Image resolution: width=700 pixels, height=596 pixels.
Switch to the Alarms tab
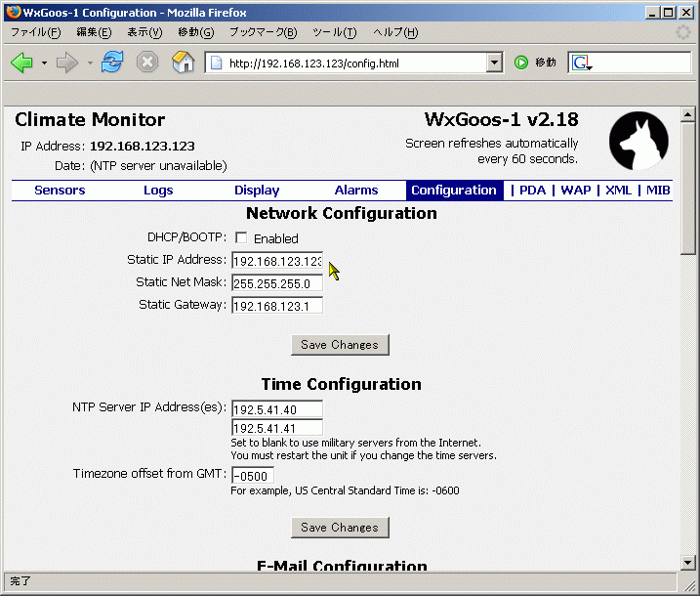(x=356, y=190)
